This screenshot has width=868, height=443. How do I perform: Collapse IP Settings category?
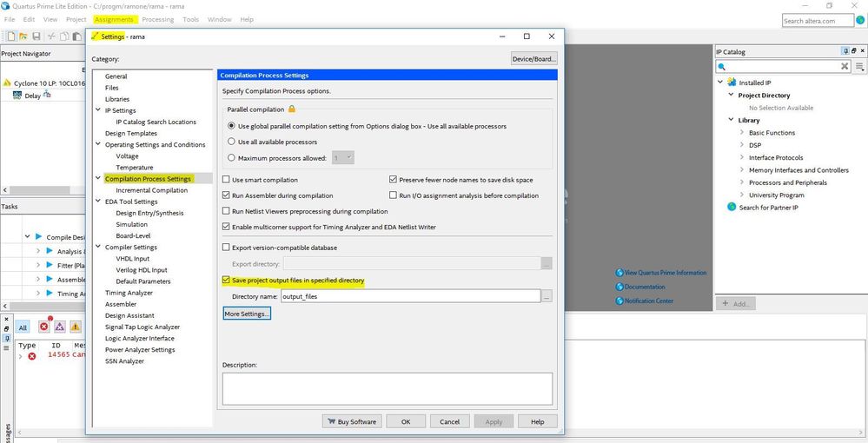pyautogui.click(x=98, y=110)
